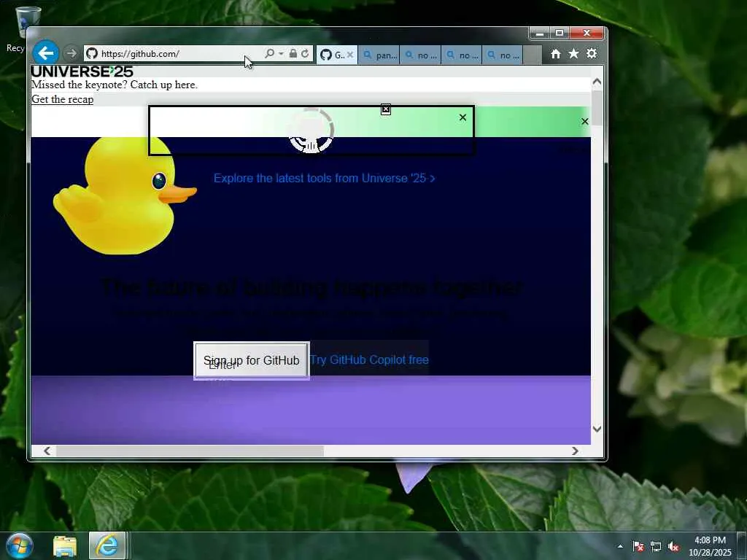Switch to the last "no ..." tab
Screen dimensions: 747x560
(503, 55)
